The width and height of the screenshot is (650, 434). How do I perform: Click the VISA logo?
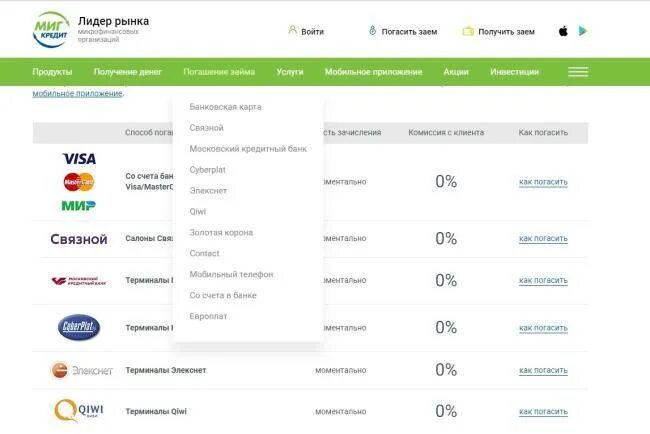79,158
